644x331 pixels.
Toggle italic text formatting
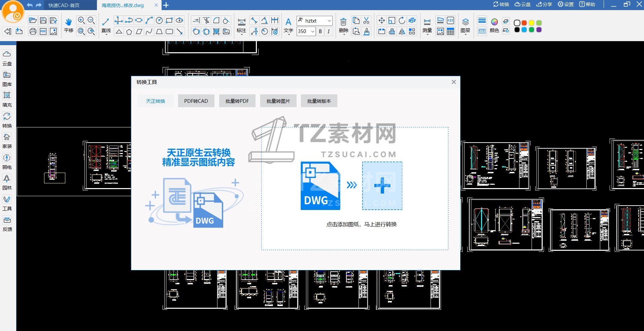(x=329, y=31)
